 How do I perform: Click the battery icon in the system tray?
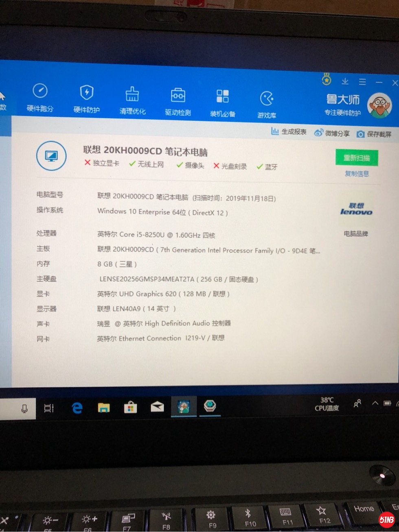click(387, 403)
